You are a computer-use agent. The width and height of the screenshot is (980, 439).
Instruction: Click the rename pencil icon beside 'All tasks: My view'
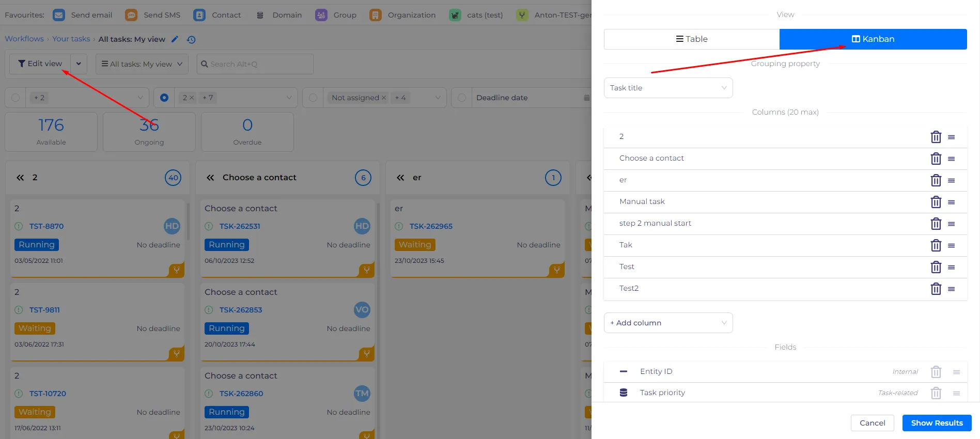click(x=175, y=39)
